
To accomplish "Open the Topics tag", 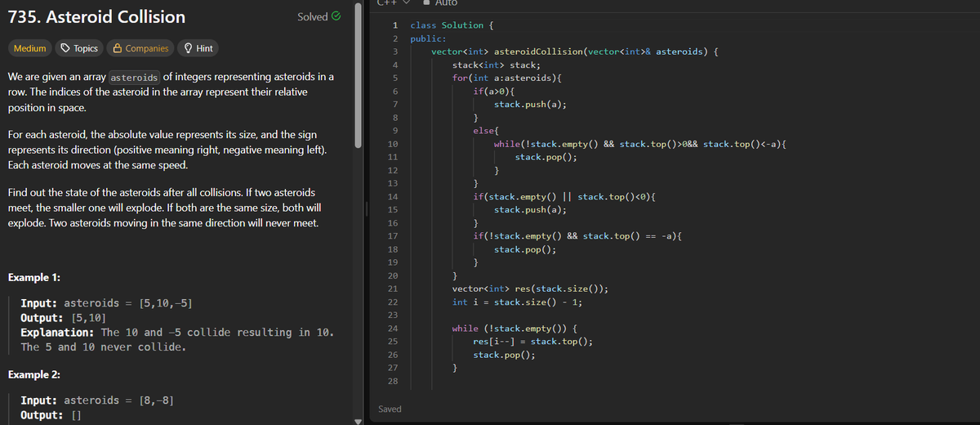I will [x=80, y=48].
